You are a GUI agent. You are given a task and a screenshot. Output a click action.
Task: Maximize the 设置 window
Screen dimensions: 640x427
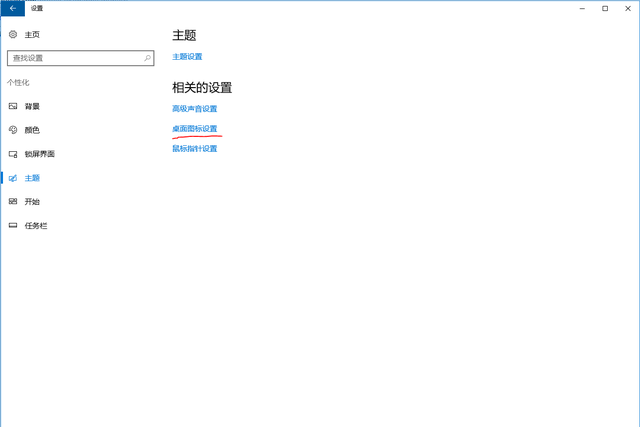click(605, 8)
